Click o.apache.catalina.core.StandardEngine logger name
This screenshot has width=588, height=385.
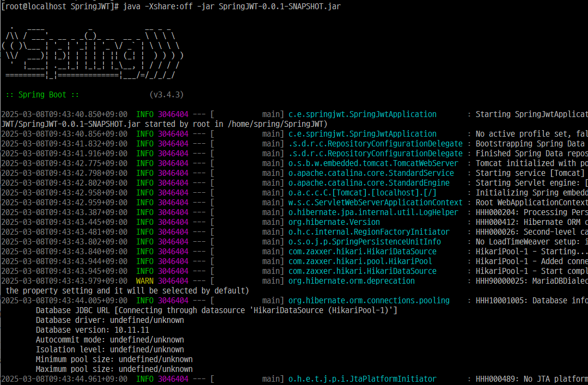tap(369, 183)
